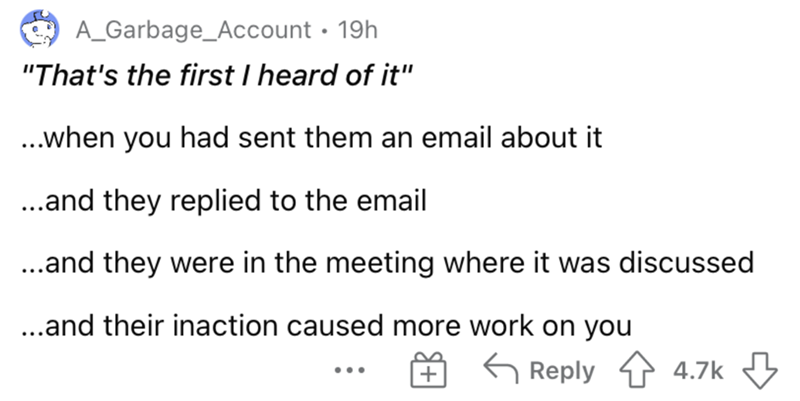Click the commenter's Snoo avatar
The height and width of the screenshot is (401, 800).
[x=36, y=33]
